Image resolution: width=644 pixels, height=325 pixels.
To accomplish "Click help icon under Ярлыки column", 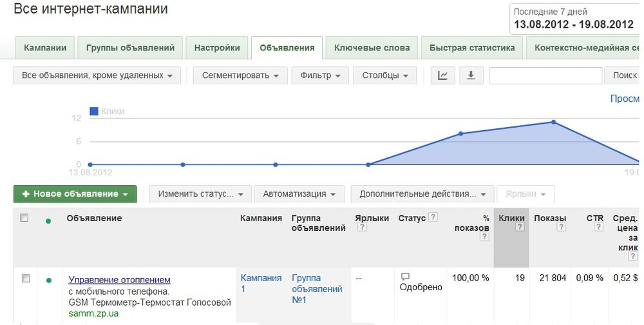I will [x=362, y=228].
